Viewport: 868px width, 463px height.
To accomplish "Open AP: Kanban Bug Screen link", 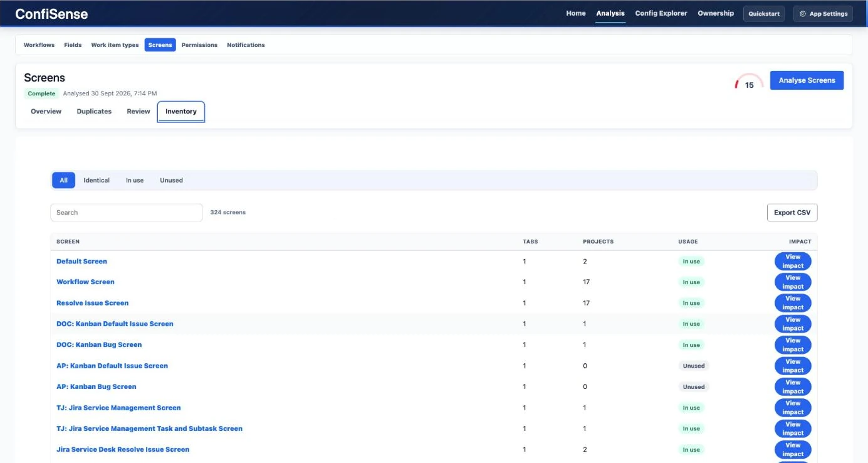I will point(97,387).
